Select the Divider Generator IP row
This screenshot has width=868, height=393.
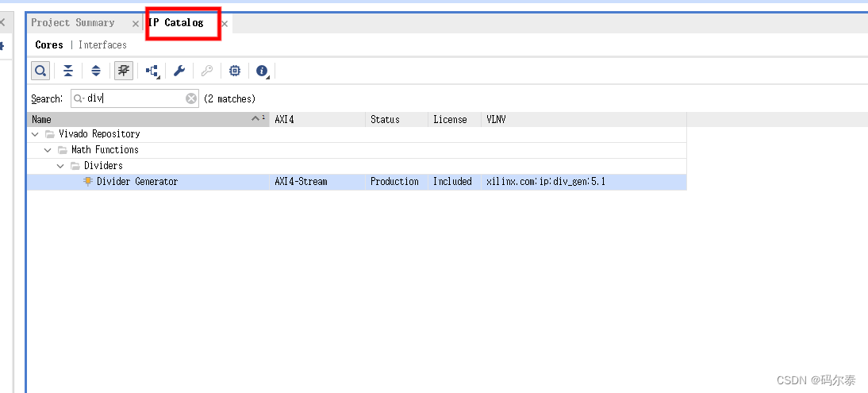coord(357,182)
